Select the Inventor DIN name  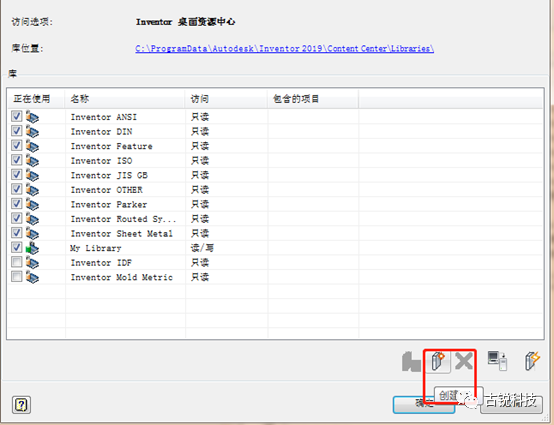(101, 132)
